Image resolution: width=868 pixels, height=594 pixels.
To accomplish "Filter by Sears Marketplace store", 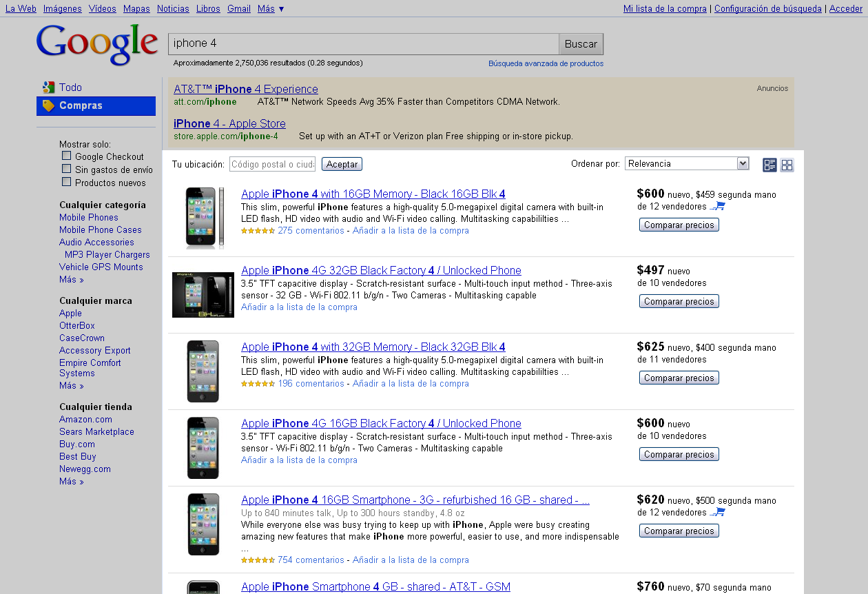I will coord(96,431).
